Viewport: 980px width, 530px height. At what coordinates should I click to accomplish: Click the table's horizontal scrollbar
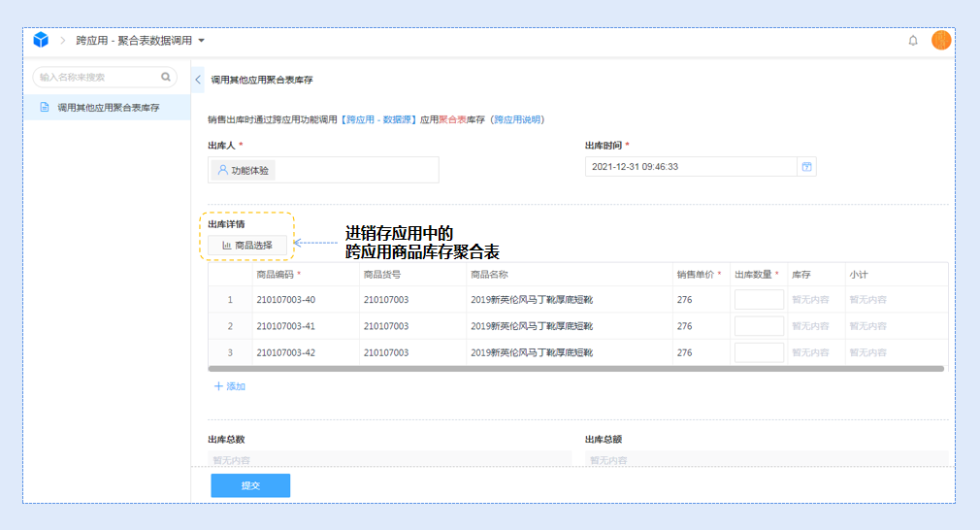coord(575,369)
